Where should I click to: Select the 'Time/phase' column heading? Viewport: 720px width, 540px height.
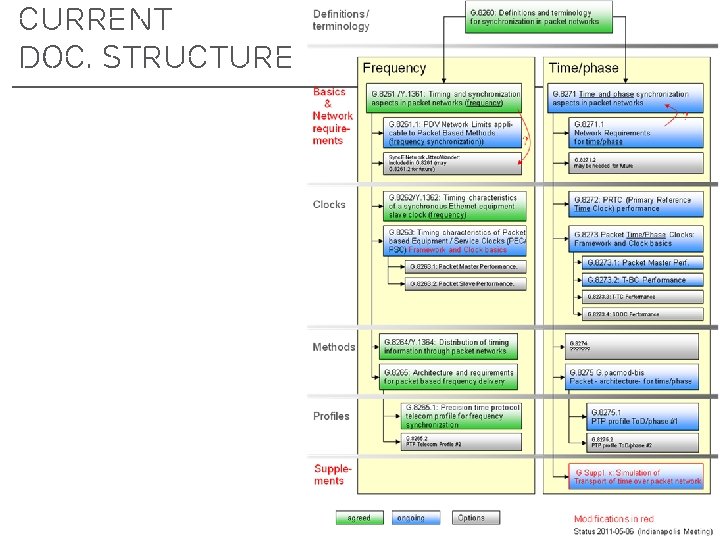583,68
